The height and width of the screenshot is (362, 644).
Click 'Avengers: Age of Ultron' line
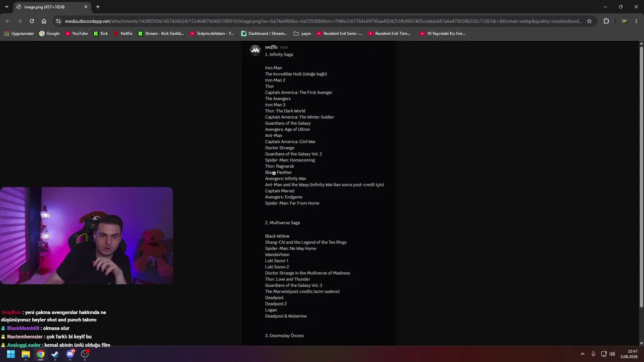[x=287, y=130]
